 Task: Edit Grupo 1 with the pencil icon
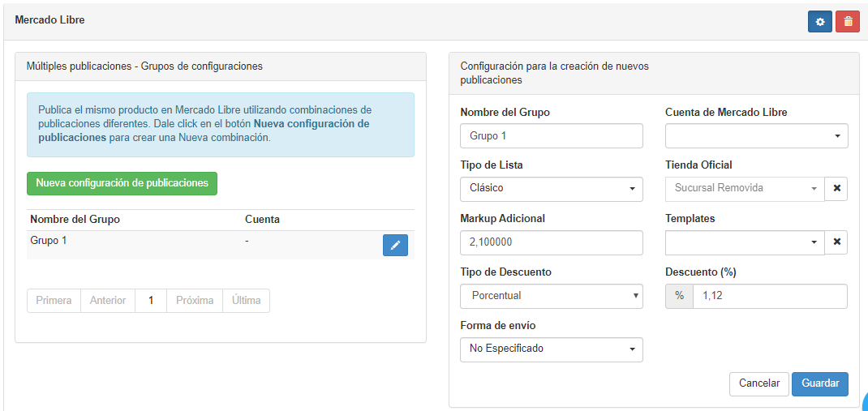pos(395,245)
